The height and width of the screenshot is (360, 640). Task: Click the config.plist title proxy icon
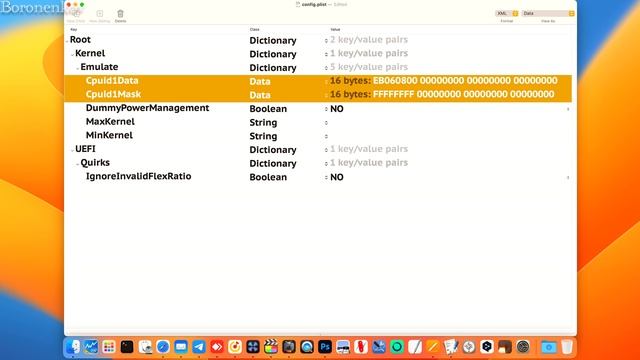pyautogui.click(x=298, y=4)
